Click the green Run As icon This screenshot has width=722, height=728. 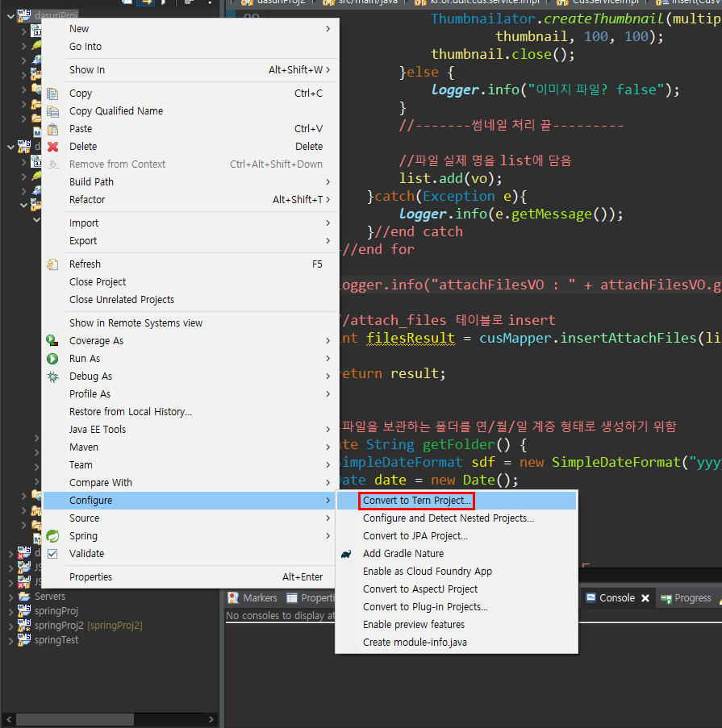click(52, 359)
